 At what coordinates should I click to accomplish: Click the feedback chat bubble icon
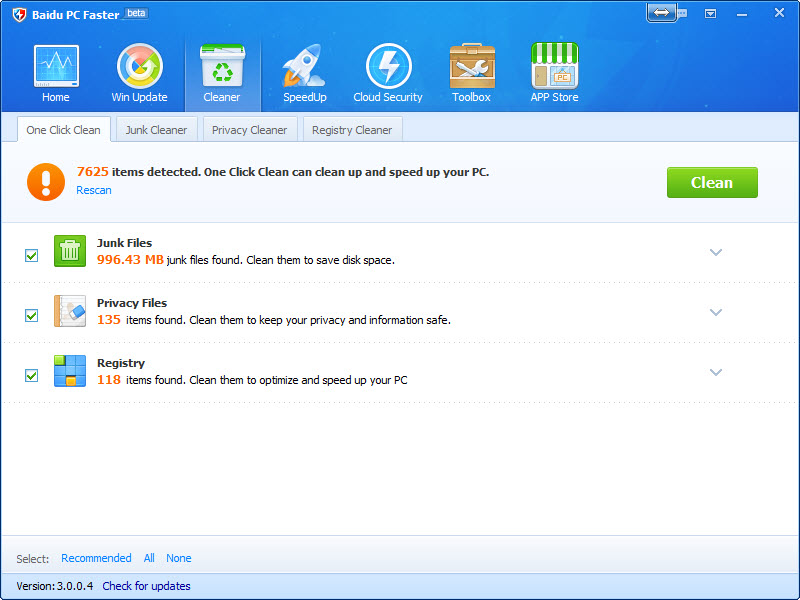pos(682,14)
